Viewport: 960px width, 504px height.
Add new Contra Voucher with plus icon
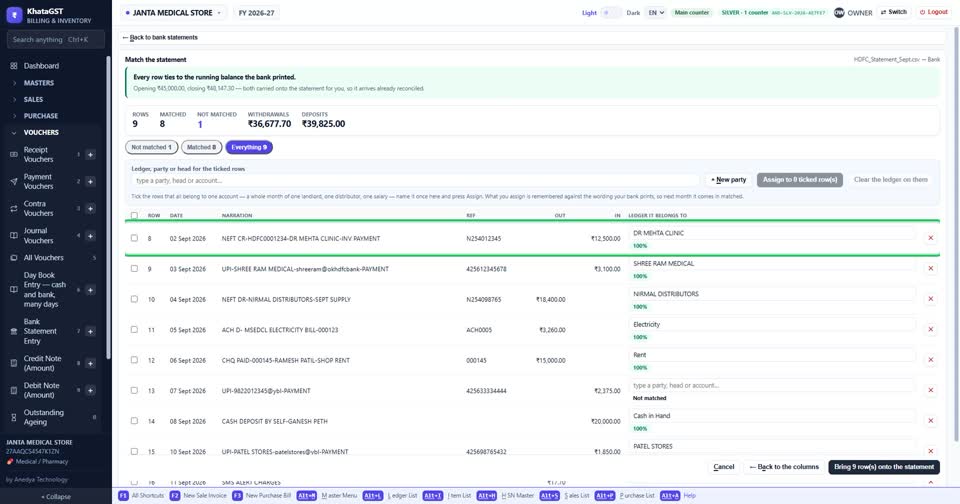coord(90,209)
